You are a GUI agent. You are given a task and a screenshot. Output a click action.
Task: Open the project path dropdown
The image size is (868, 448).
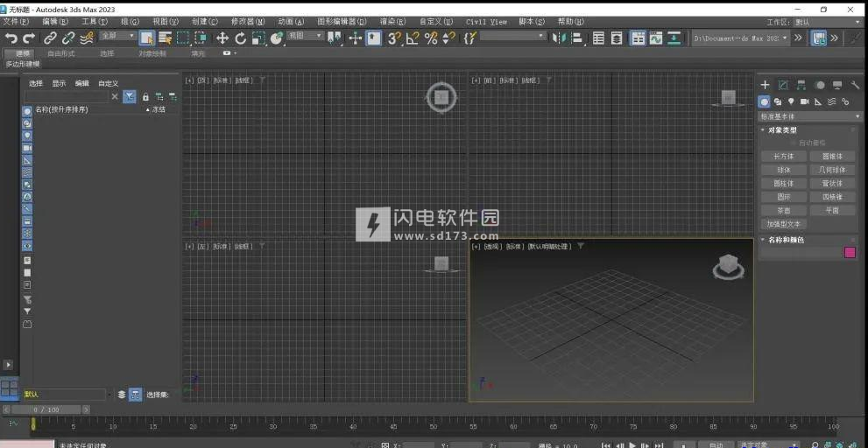(x=741, y=38)
